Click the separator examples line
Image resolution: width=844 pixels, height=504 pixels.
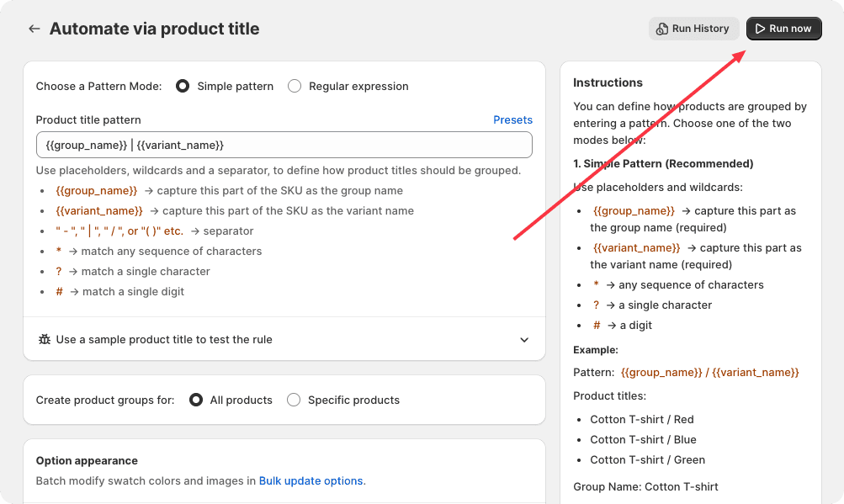pos(155,231)
